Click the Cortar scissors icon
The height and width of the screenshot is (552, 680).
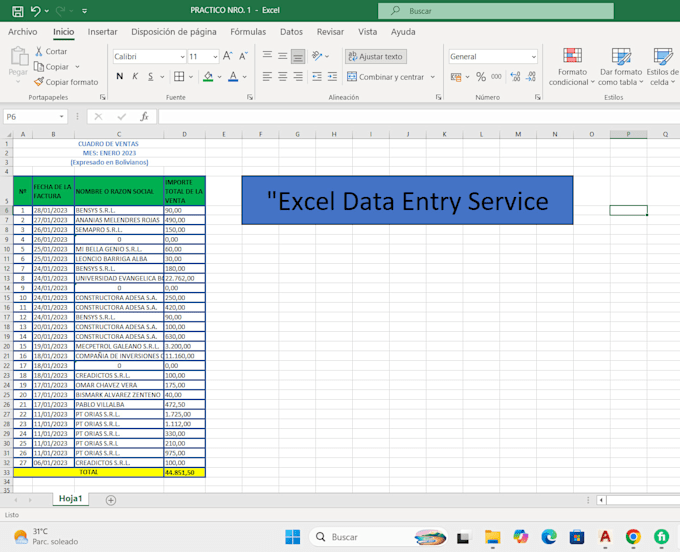pos(39,51)
